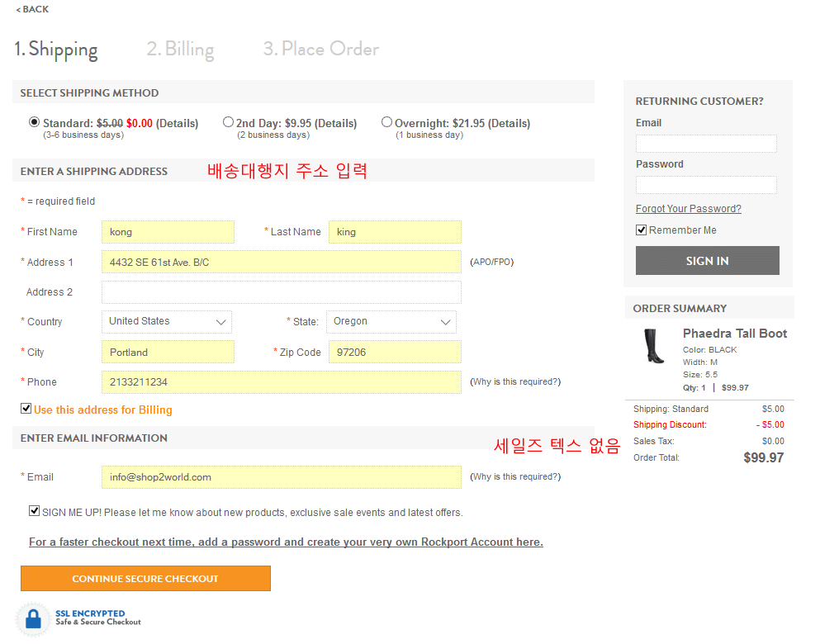The image size is (820, 644).
Task: Go back using the BACK link
Action: 32,10
